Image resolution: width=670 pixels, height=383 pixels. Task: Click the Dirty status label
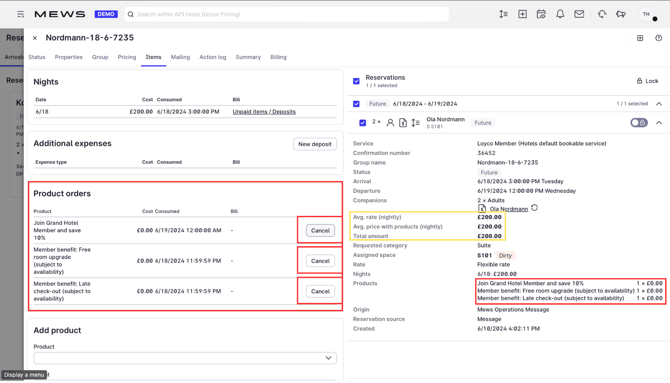(x=505, y=255)
